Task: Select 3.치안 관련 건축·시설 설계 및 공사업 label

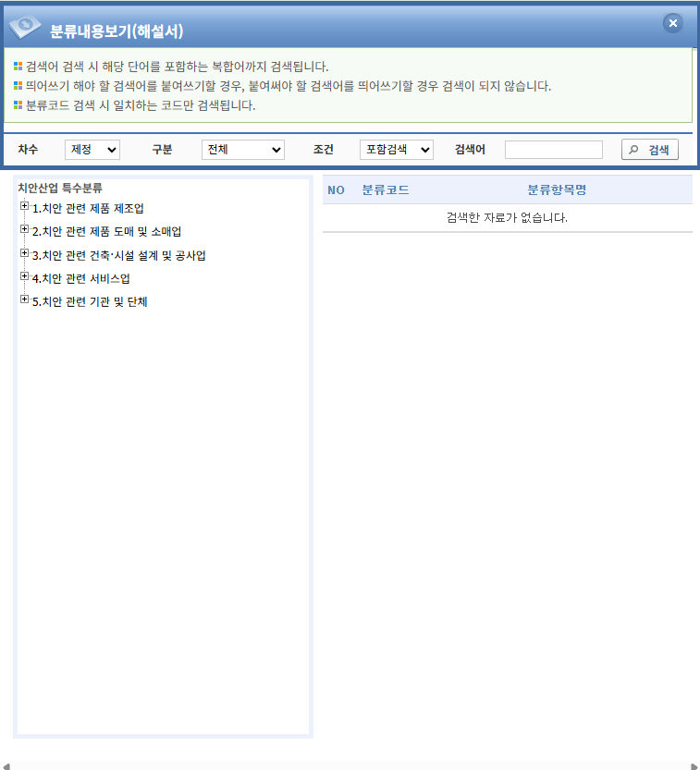Action: click(118, 255)
